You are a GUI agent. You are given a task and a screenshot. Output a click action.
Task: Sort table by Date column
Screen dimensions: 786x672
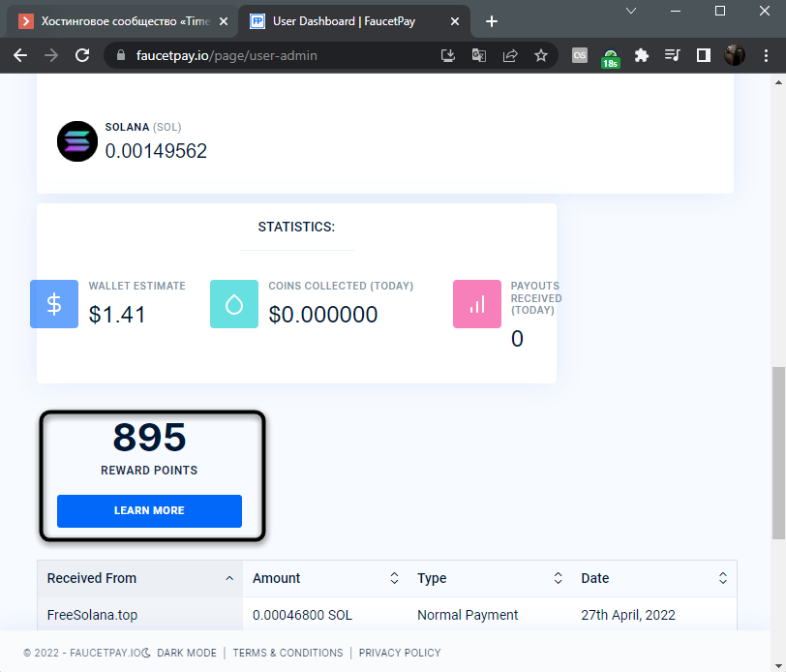[x=654, y=578]
